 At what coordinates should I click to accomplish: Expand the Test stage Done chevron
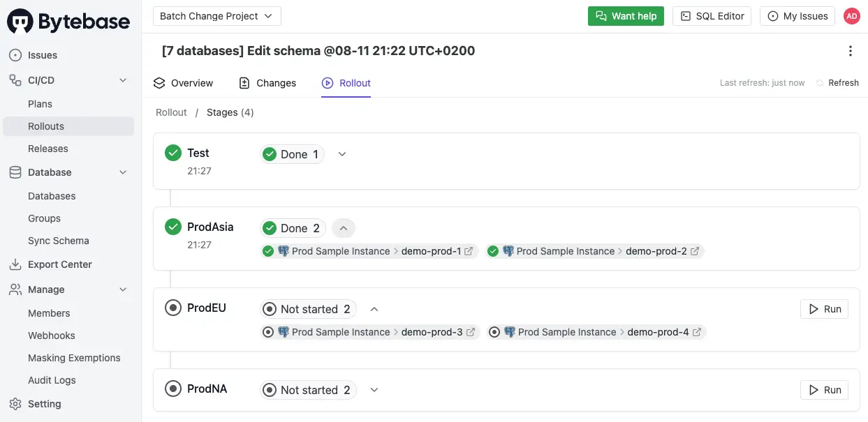(342, 154)
